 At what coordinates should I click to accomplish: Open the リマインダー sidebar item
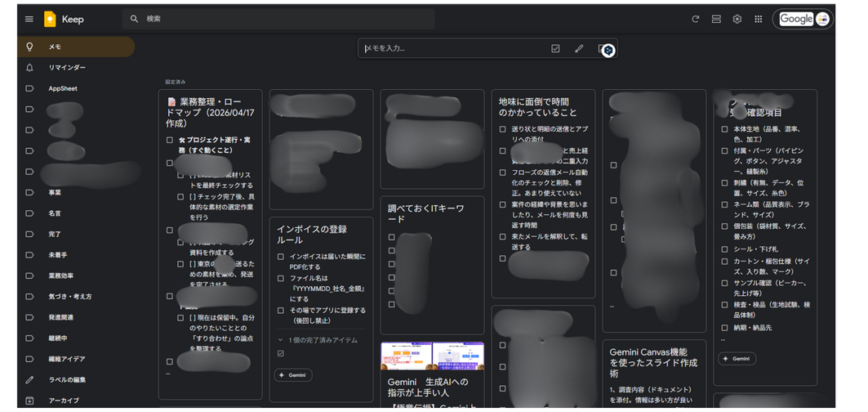pyautogui.click(x=67, y=68)
